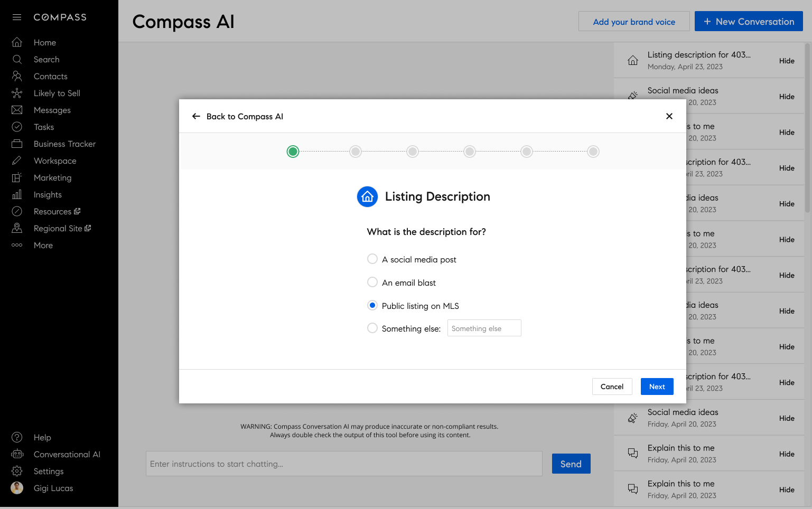Click megaphone icon beside bottom Social media ideas

(x=633, y=418)
